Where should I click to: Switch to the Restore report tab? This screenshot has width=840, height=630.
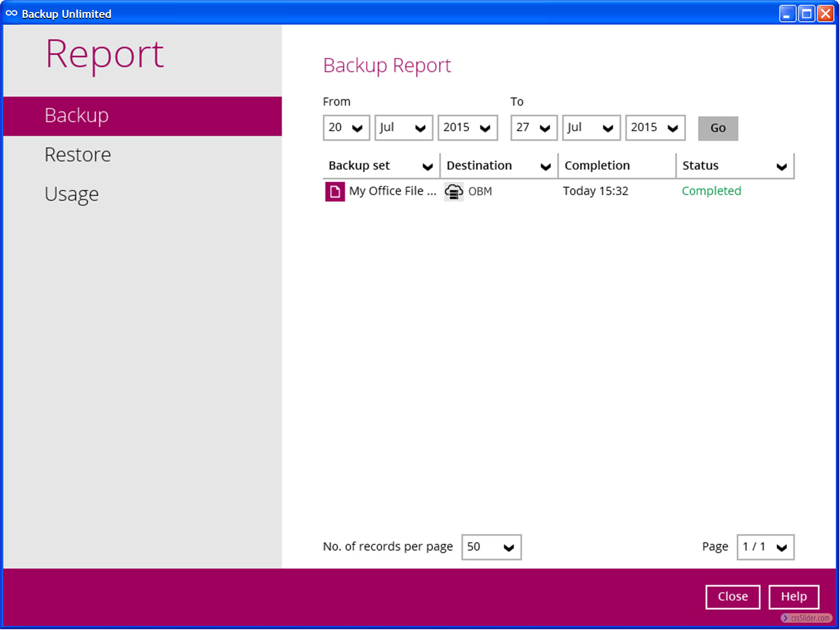pos(78,155)
